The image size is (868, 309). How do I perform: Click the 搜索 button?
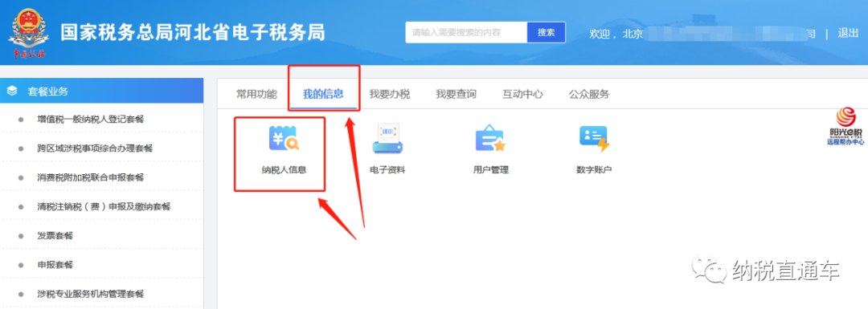pyautogui.click(x=546, y=33)
